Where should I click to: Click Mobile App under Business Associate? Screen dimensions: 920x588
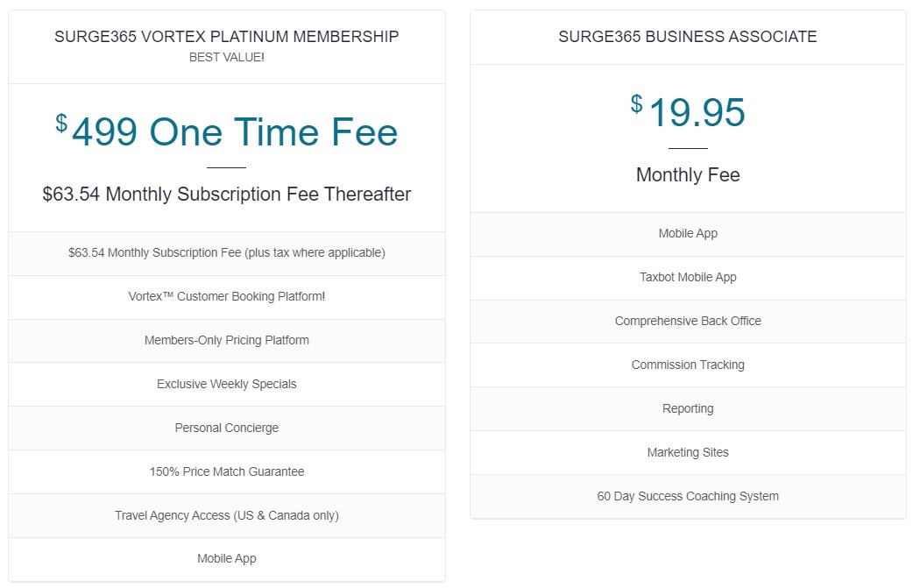tap(687, 233)
